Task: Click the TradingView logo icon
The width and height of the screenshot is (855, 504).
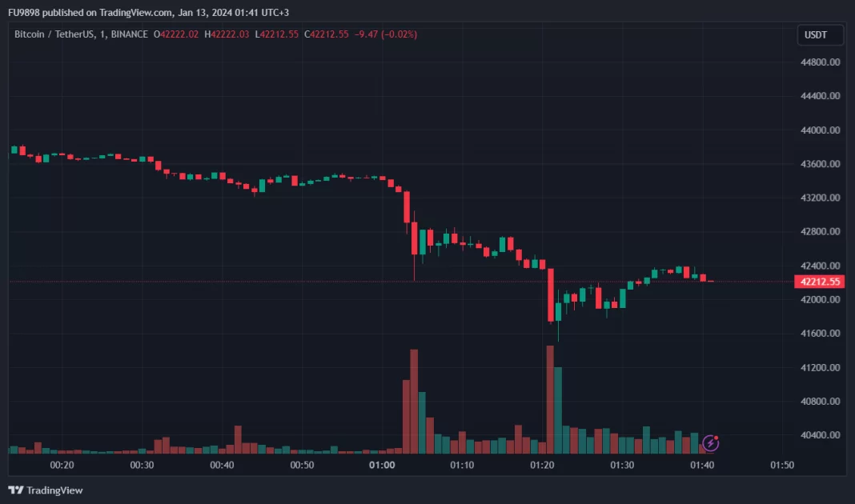Action: (16, 490)
